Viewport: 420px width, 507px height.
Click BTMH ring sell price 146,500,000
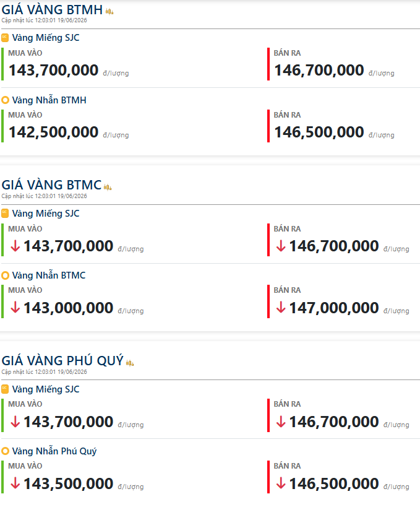[x=319, y=132]
